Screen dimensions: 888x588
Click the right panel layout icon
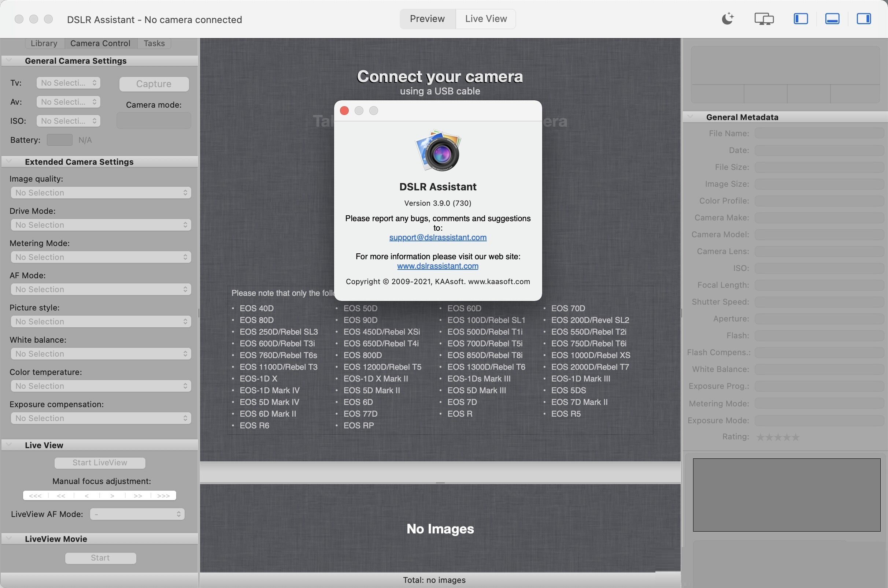[x=865, y=18]
